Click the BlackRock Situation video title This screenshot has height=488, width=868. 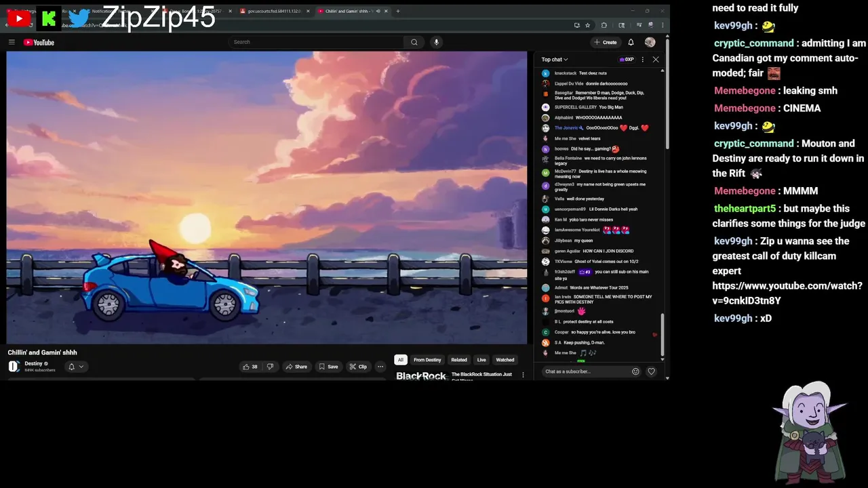coord(481,375)
